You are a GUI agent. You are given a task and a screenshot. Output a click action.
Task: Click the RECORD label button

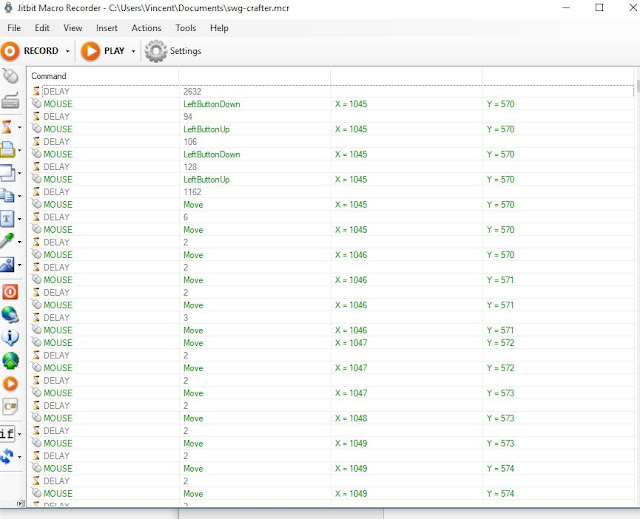(x=41, y=51)
